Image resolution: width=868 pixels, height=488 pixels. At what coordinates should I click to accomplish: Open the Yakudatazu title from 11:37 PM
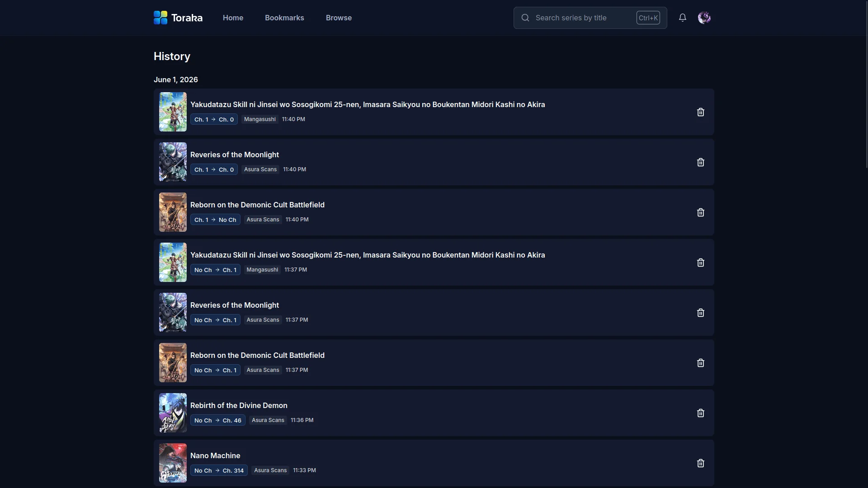point(368,255)
